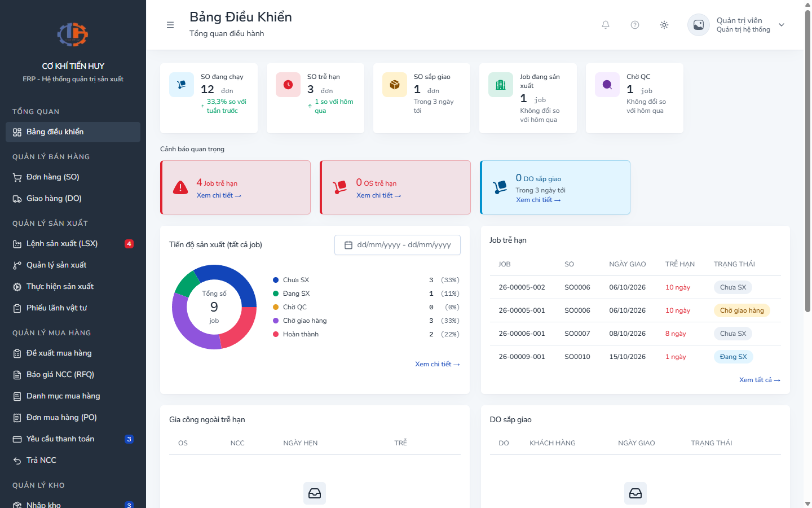Toggle the sidebar hamburger menu
This screenshot has height=508, width=812.
170,25
